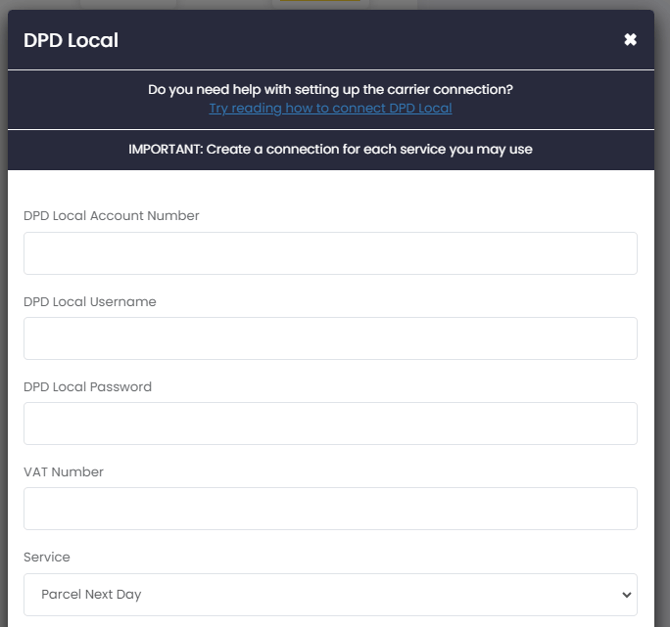Click the DPD Local dialog title
Viewport: 670px width, 627px height.
(71, 41)
